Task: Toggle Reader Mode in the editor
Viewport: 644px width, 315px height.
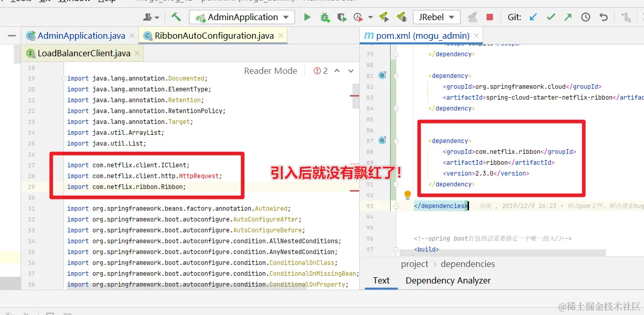Action: point(270,71)
